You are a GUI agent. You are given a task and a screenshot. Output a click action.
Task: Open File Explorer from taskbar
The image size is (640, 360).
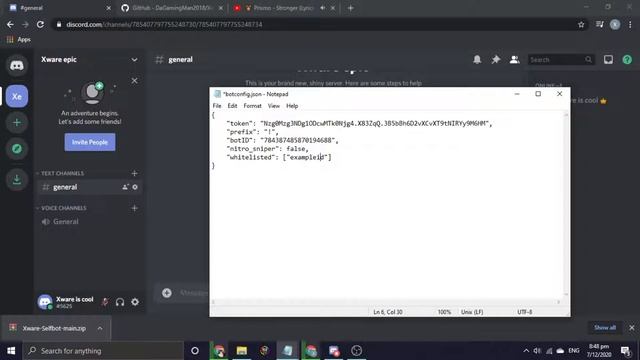pos(242,351)
